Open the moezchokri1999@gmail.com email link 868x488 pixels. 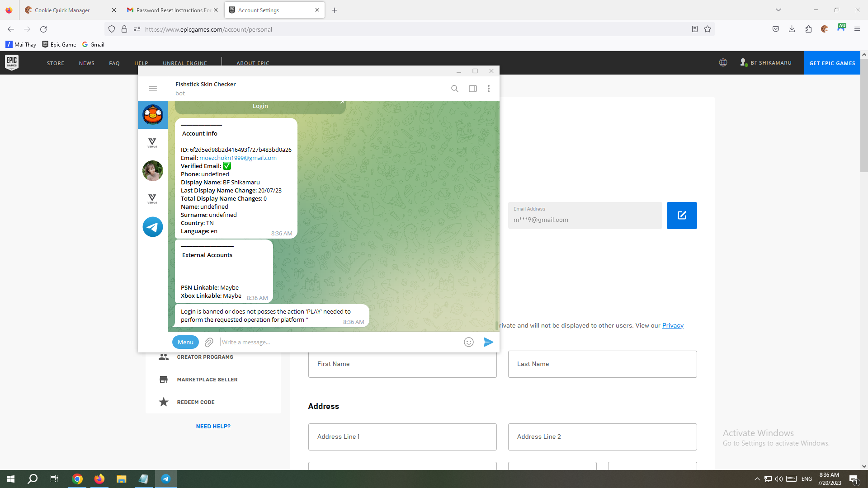238,158
